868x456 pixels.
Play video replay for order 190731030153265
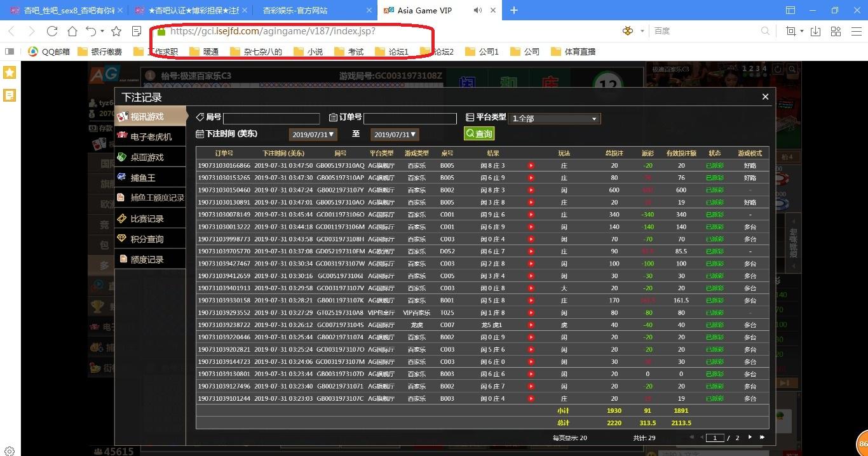pyautogui.click(x=531, y=178)
